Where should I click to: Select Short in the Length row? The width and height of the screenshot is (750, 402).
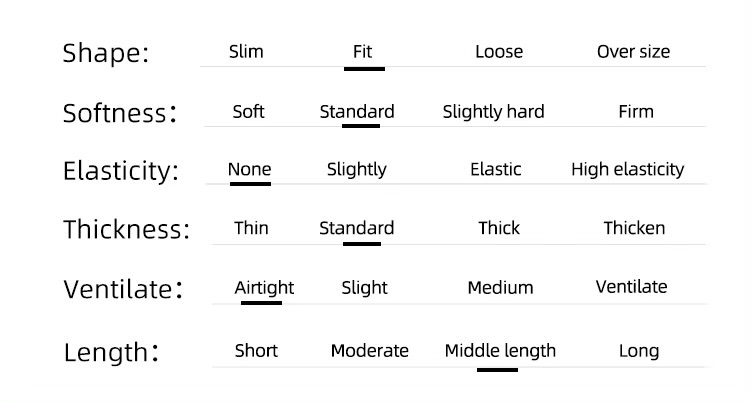256,351
